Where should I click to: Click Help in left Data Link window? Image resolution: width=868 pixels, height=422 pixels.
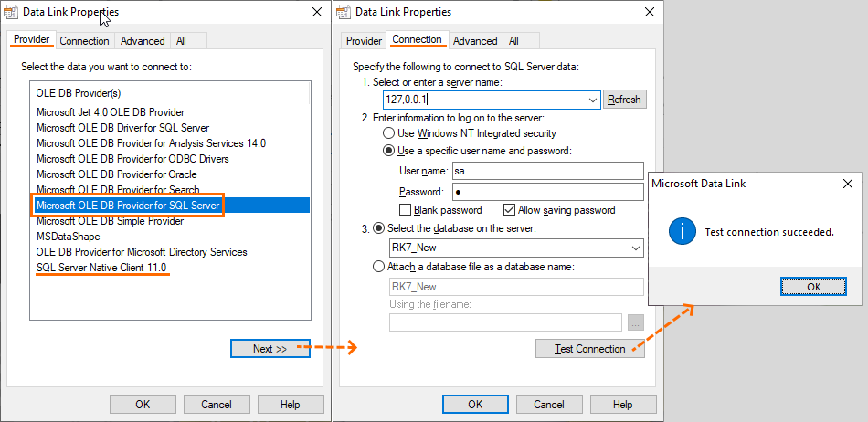click(x=290, y=405)
